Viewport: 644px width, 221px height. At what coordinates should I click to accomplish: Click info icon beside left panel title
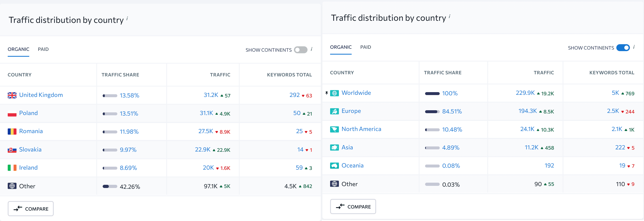[127, 18]
